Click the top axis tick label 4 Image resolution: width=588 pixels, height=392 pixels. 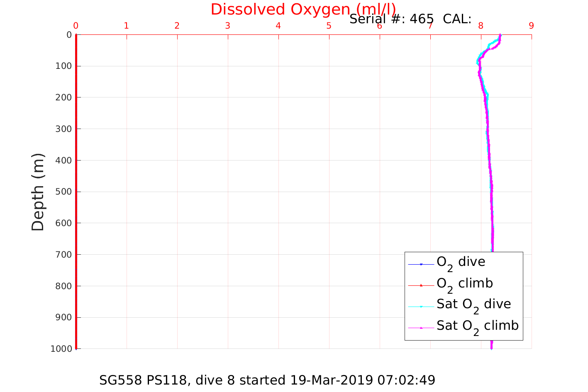pos(278,26)
